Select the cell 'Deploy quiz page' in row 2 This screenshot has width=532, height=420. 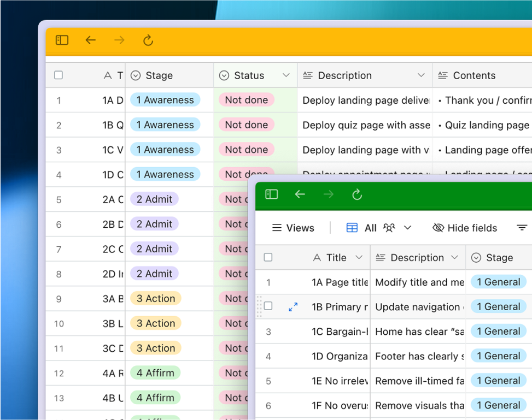pyautogui.click(x=365, y=125)
